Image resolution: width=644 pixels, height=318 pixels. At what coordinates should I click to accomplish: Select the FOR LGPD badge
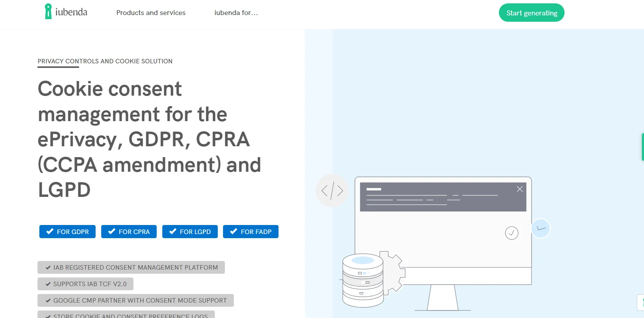tap(190, 232)
